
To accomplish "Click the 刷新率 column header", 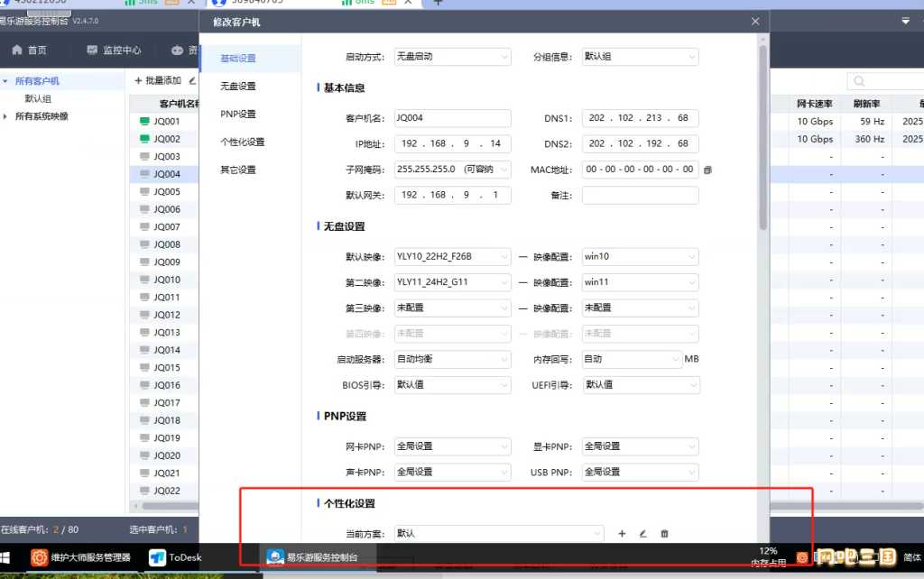I will coord(866,104).
